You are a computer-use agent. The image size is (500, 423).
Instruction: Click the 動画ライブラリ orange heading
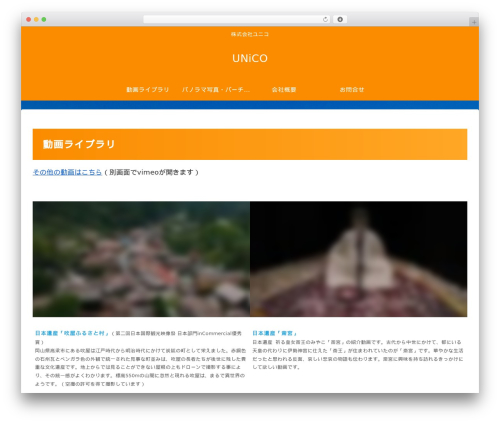(x=250, y=144)
